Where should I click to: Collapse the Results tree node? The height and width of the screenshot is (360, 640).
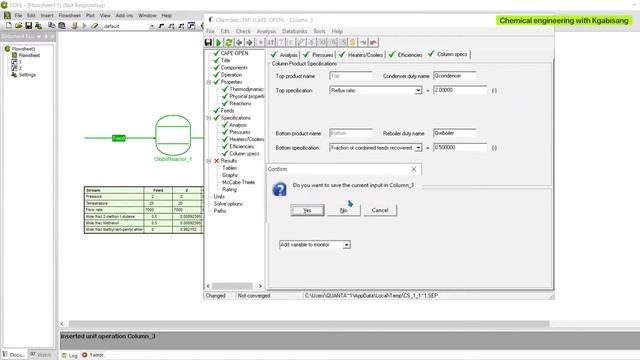[x=209, y=161]
